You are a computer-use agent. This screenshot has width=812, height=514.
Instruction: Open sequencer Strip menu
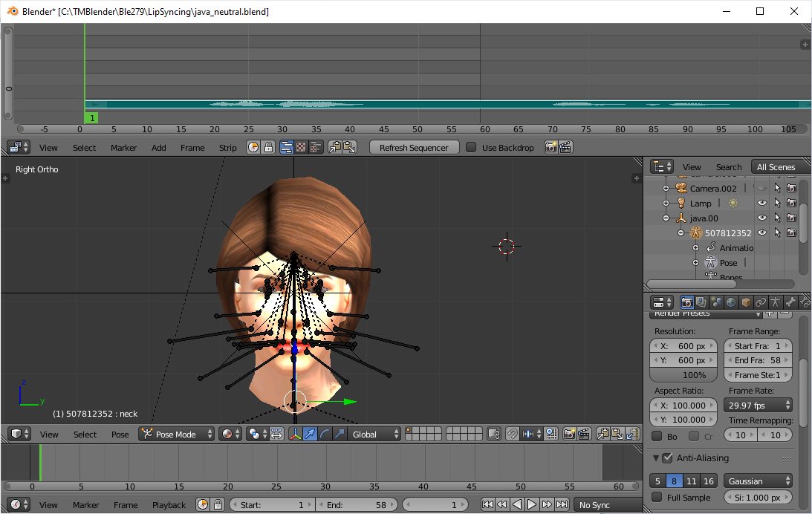[227, 148]
